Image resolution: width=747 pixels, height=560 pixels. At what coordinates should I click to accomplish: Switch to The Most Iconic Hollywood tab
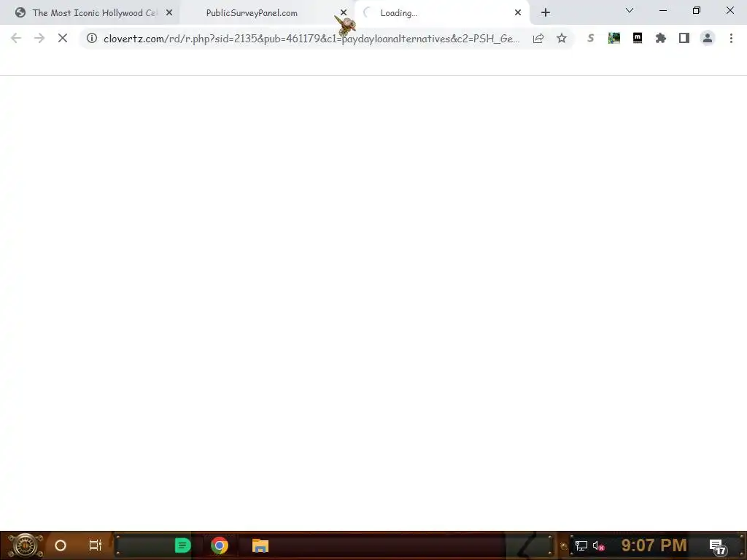pyautogui.click(x=90, y=13)
